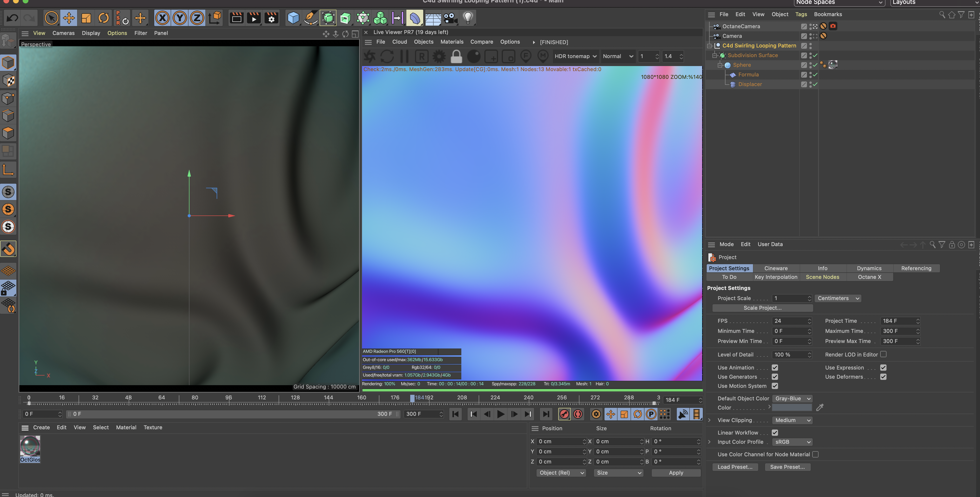Open Edit Render Settings icon

coord(271,18)
